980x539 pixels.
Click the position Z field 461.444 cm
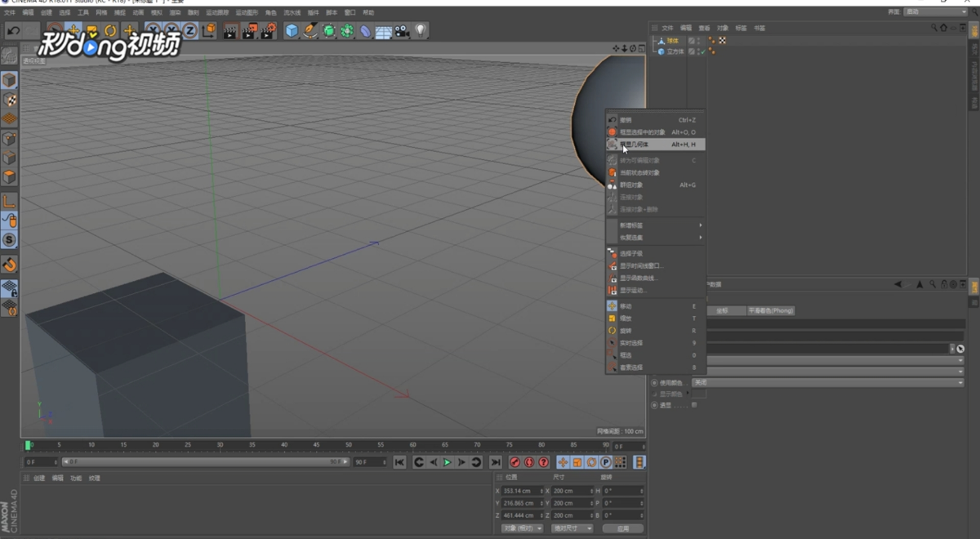pos(523,515)
